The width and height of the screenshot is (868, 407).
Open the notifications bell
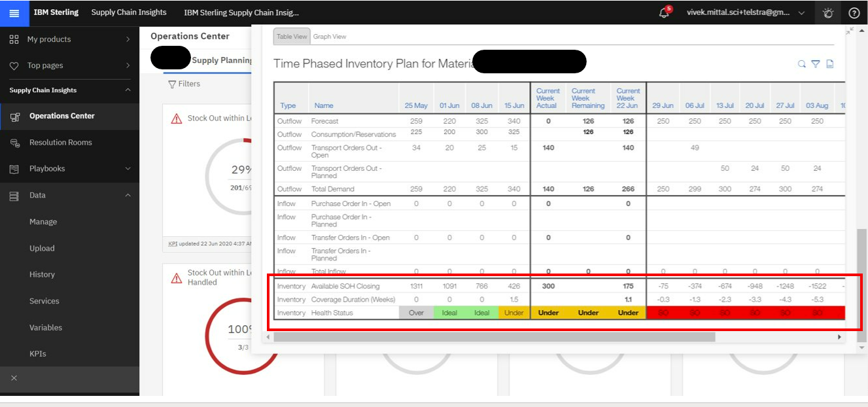[664, 13]
